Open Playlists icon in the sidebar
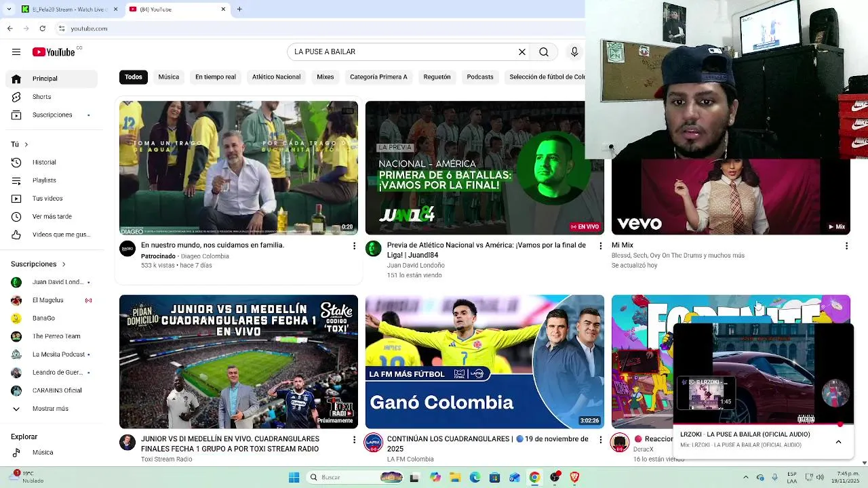868x488 pixels. point(16,180)
